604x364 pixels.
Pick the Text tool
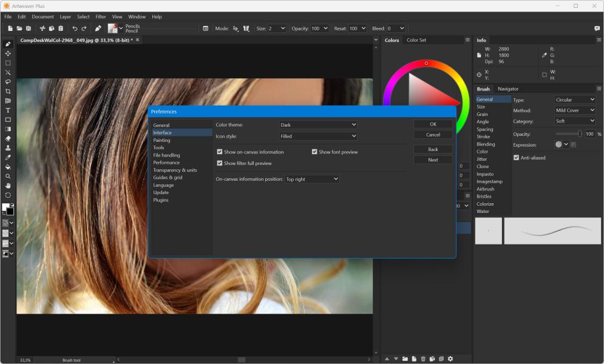tap(8, 110)
